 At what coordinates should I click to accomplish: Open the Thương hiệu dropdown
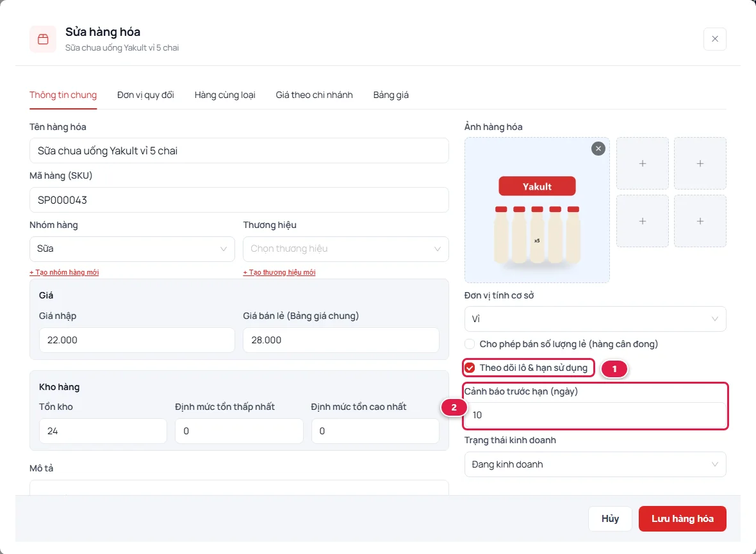346,248
